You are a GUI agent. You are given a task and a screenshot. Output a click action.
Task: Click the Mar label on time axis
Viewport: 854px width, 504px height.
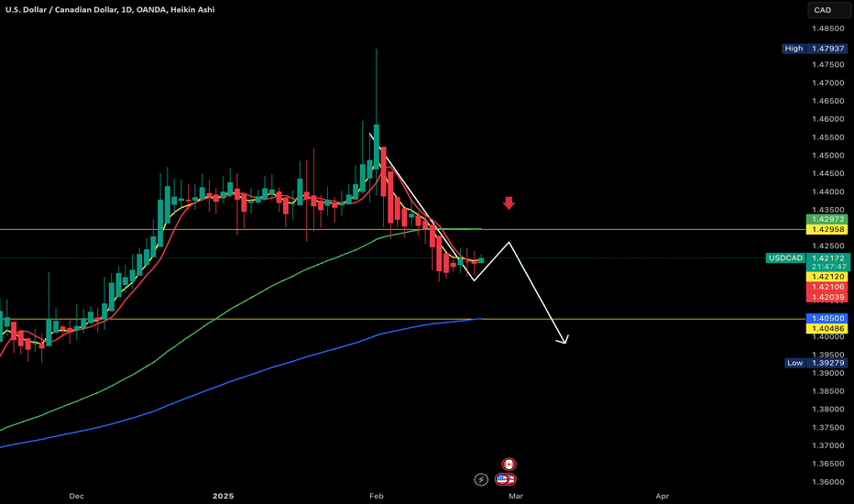point(516,496)
